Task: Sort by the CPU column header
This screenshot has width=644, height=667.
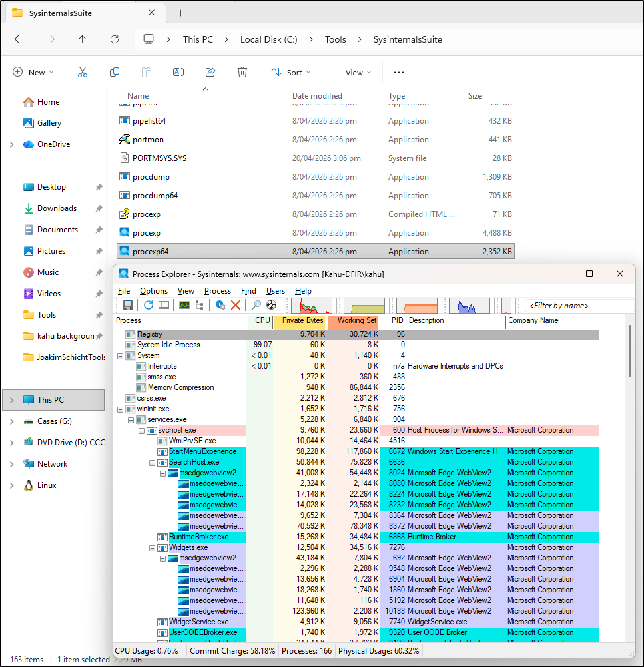Action: 260,321
